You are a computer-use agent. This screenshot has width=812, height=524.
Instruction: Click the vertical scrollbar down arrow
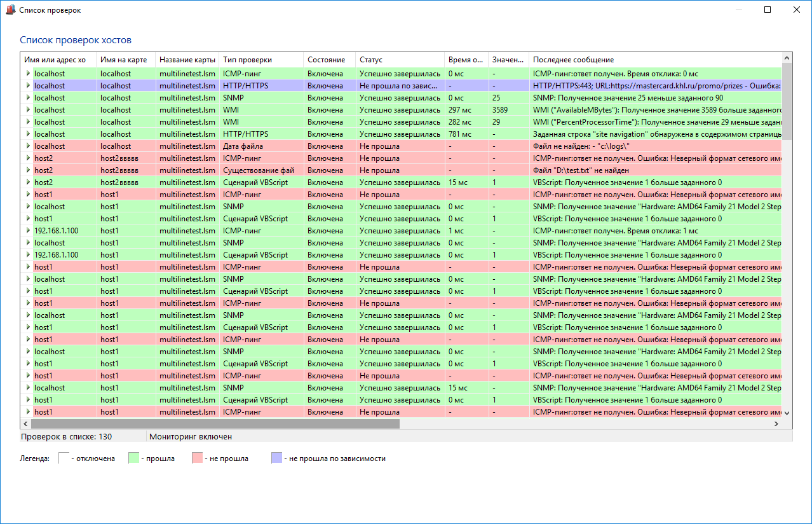coord(787,413)
